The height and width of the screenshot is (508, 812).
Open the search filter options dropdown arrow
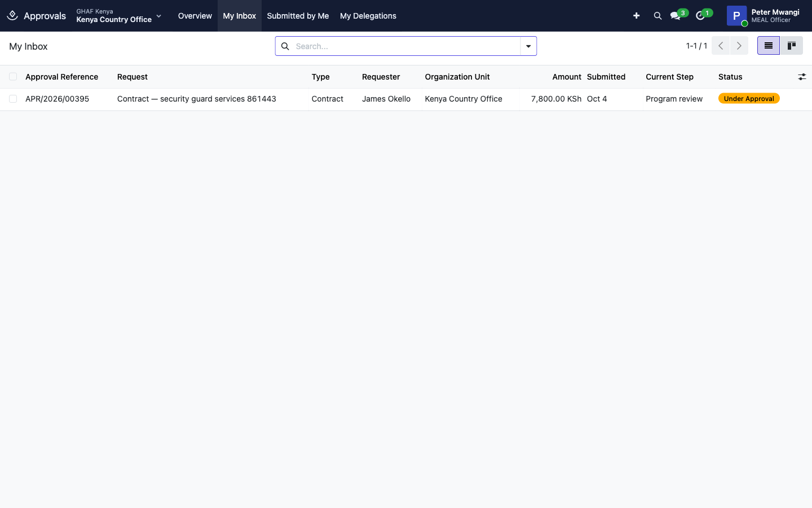point(528,46)
